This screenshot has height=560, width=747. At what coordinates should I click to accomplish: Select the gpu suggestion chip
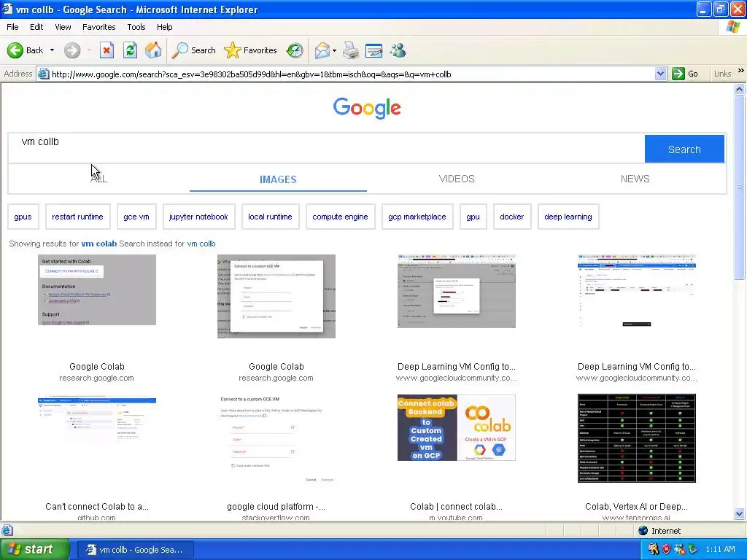473,217
